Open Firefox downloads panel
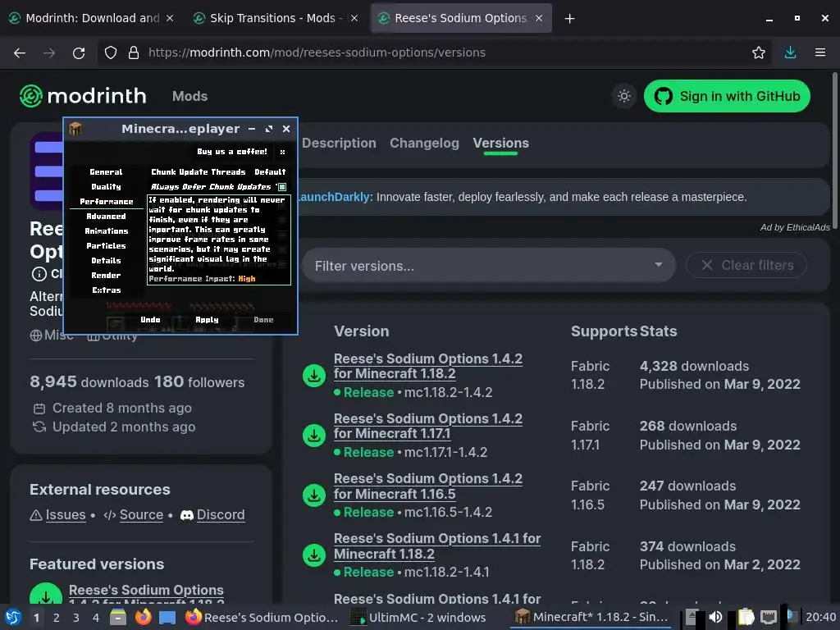 (790, 52)
